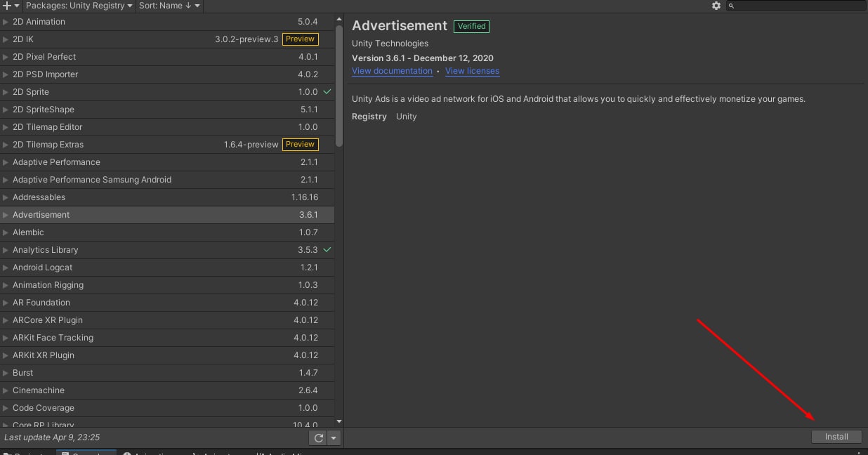Expand the Cinemachine package arrow

coord(6,390)
